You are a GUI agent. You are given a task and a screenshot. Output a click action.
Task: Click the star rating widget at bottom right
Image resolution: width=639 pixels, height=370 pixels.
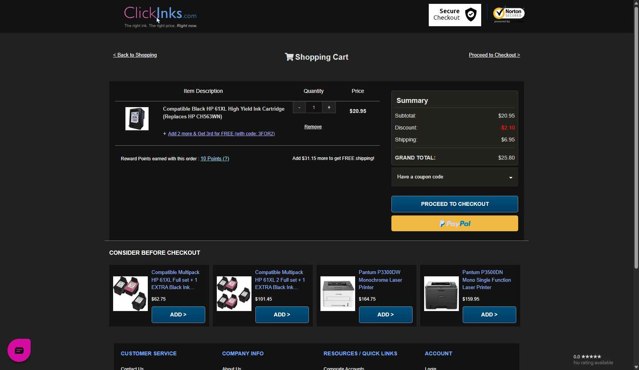[x=593, y=359]
